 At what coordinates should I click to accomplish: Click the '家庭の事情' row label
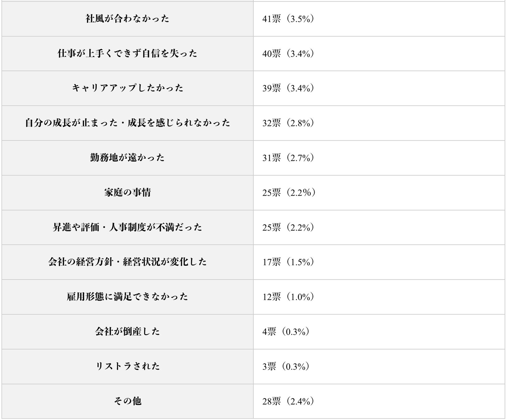click(127, 193)
